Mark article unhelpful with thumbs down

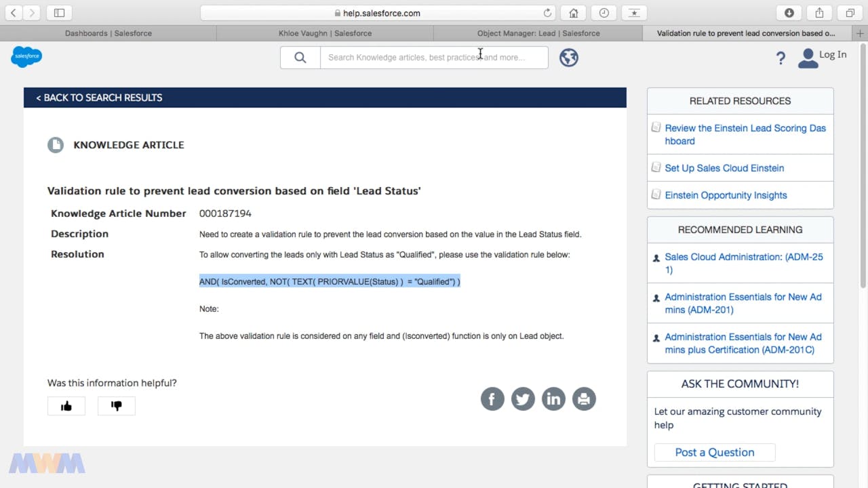(117, 406)
